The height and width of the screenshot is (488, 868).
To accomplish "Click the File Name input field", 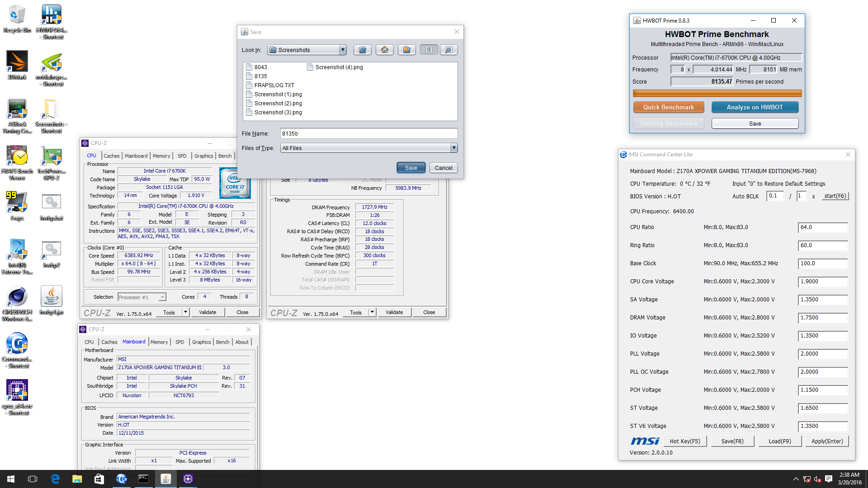I will [369, 133].
